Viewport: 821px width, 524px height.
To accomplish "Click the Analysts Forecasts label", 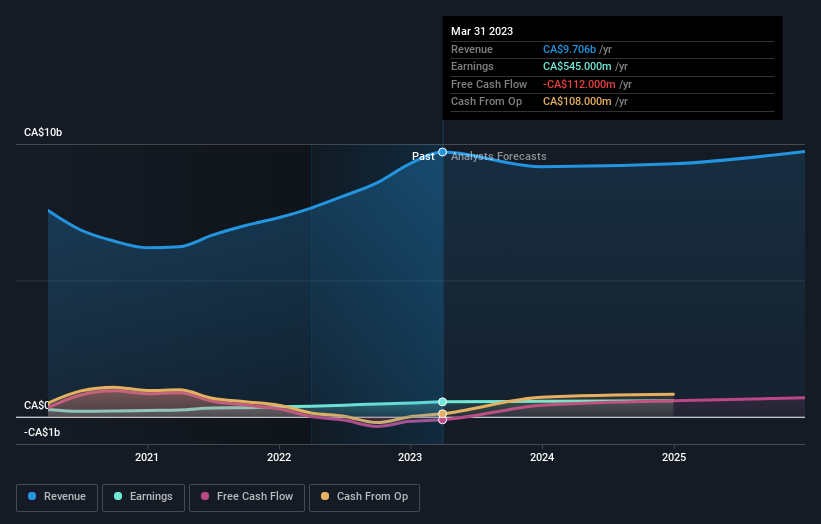I will click(498, 156).
